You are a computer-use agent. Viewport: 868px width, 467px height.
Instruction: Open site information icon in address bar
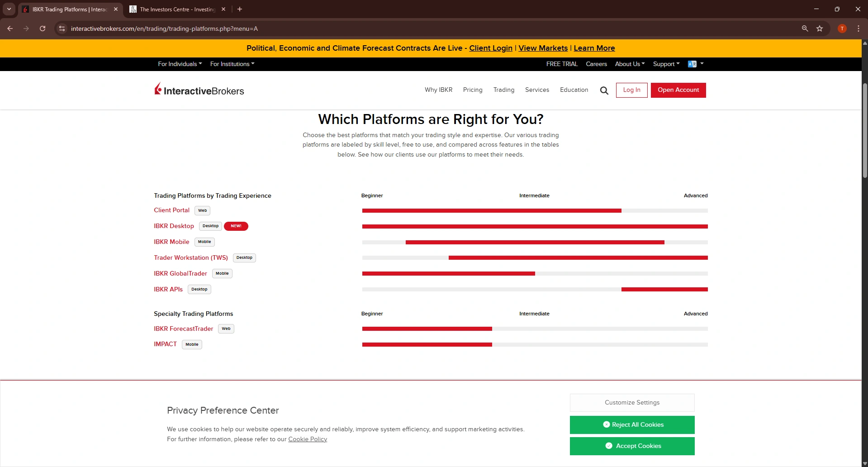62,29
